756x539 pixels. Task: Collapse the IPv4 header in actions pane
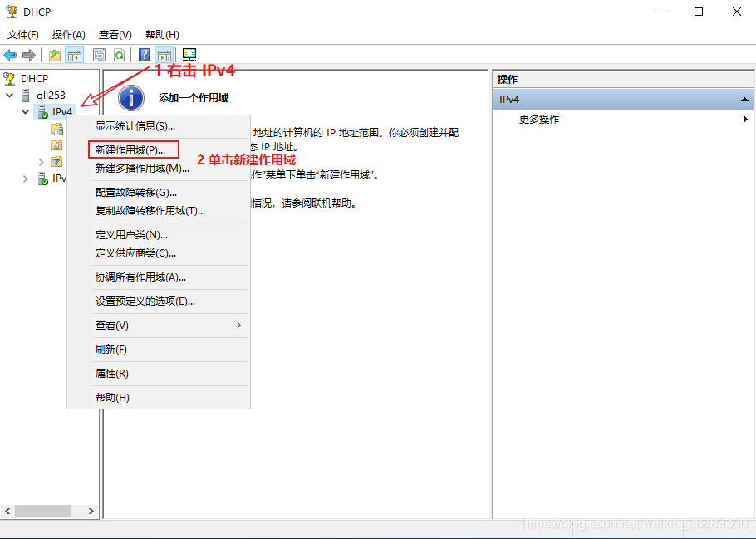pos(744,100)
